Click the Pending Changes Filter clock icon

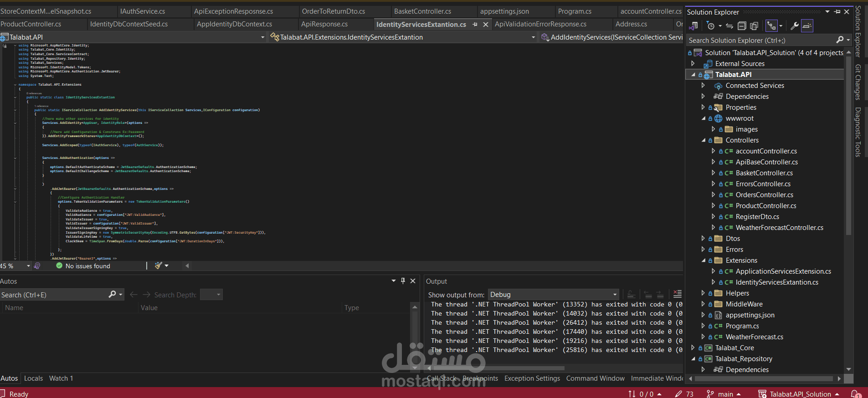710,26
